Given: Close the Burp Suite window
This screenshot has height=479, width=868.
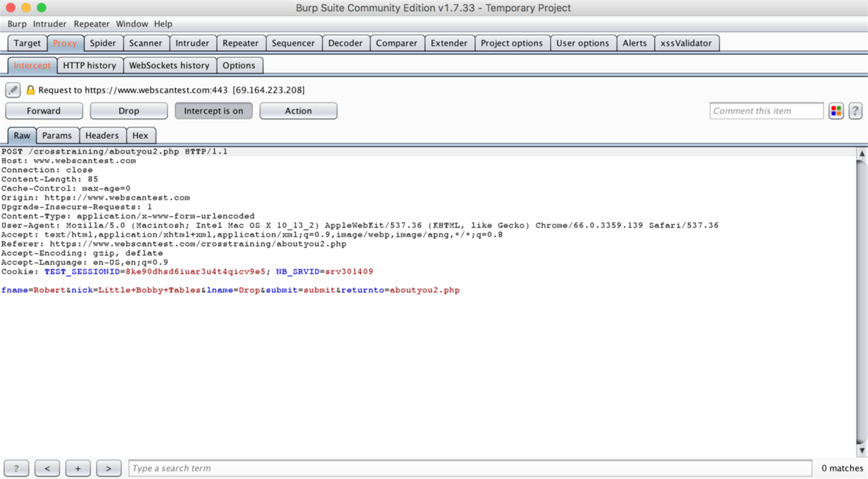Looking at the screenshot, I should [x=10, y=8].
